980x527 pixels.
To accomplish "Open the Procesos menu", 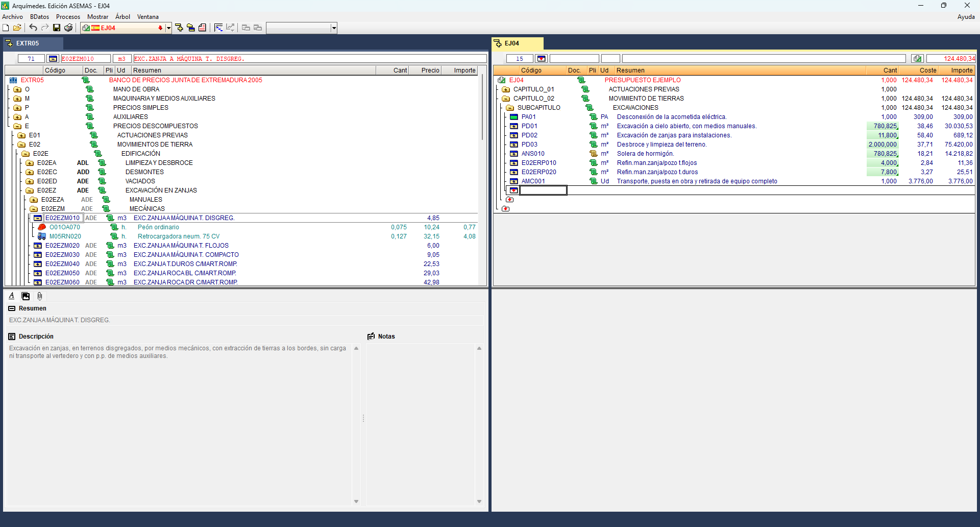I will [68, 17].
